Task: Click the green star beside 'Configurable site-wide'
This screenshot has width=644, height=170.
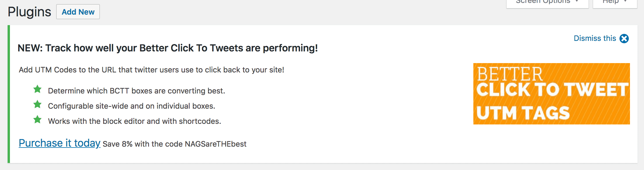Action: click(x=37, y=104)
